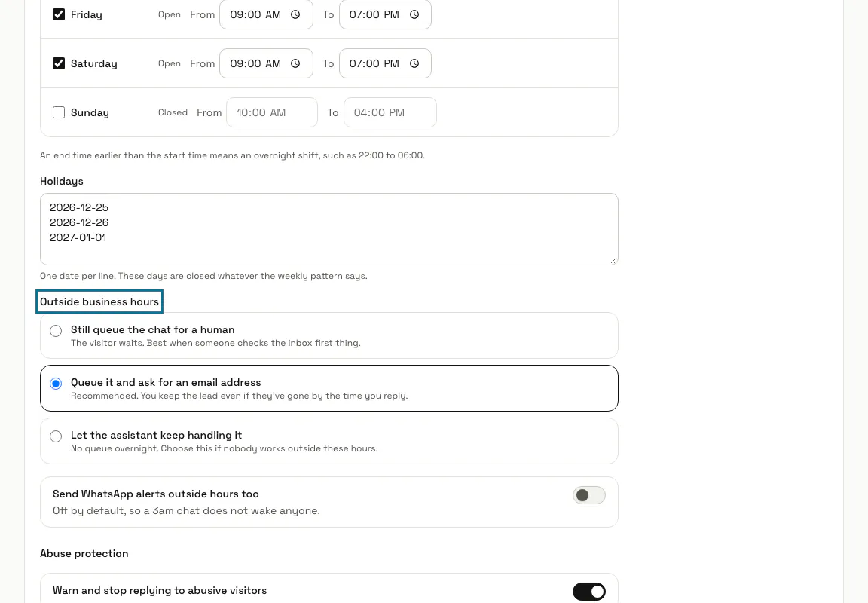Open clock picker for Friday end time

pos(414,14)
